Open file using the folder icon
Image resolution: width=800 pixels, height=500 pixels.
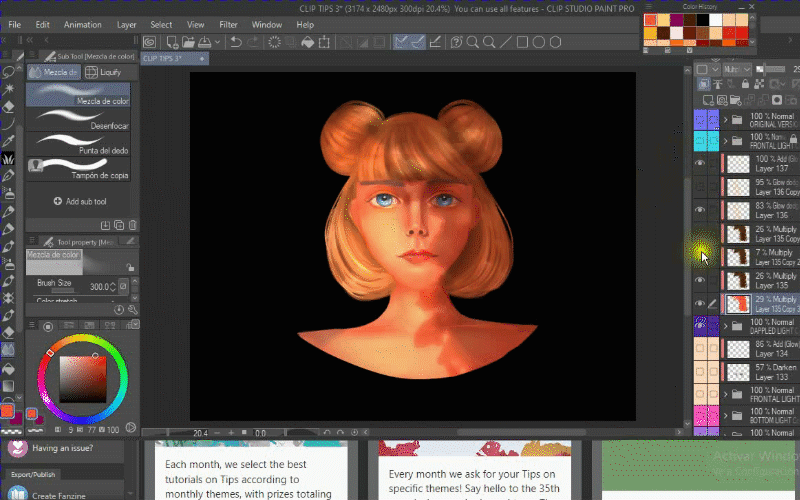[x=186, y=42]
